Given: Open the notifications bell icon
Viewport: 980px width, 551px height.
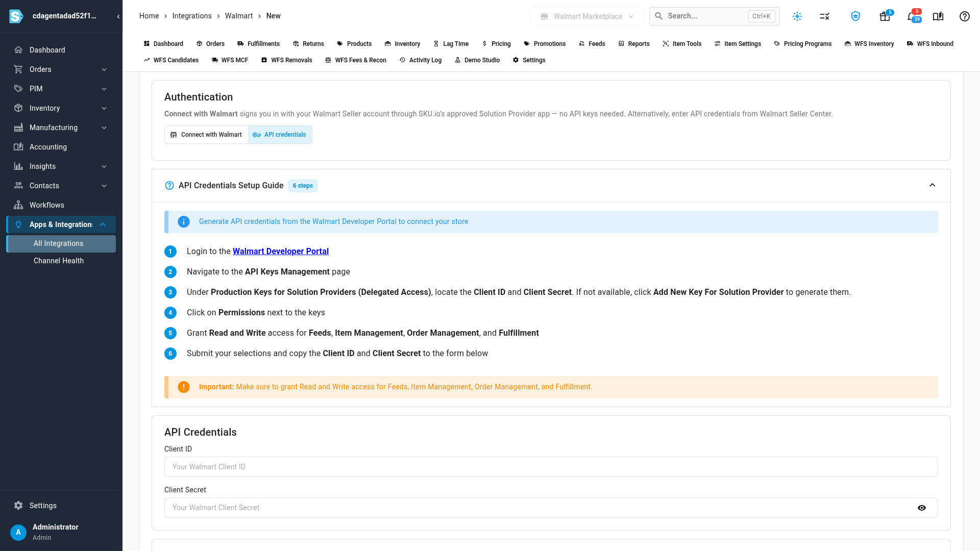Looking at the screenshot, I should tap(912, 16).
